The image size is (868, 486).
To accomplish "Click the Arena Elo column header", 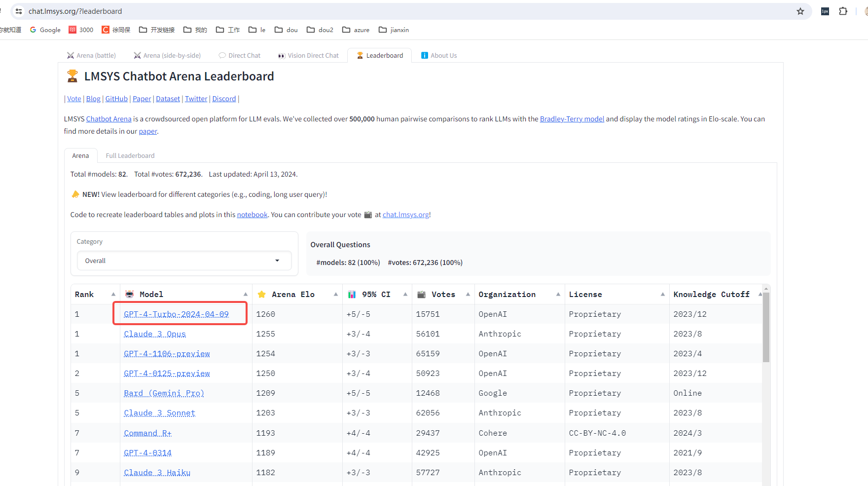I will coord(297,295).
